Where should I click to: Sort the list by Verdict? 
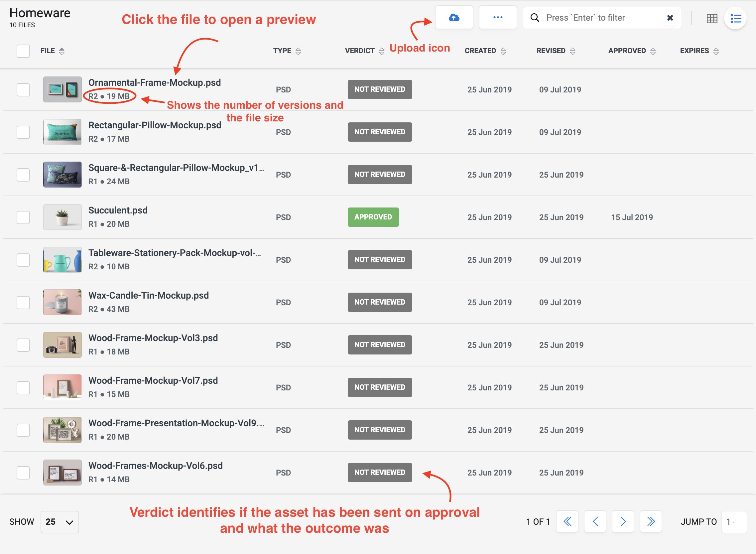tap(364, 51)
